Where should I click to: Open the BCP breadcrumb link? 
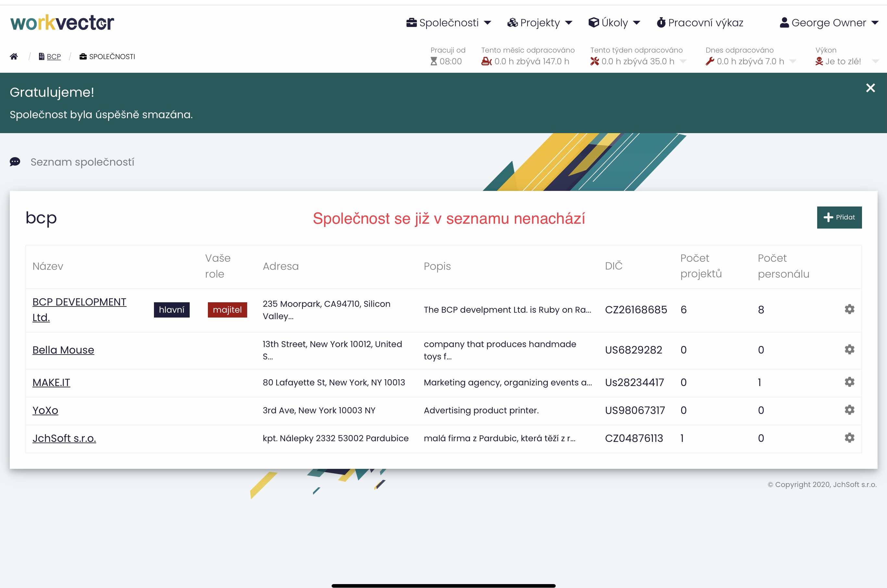point(53,56)
